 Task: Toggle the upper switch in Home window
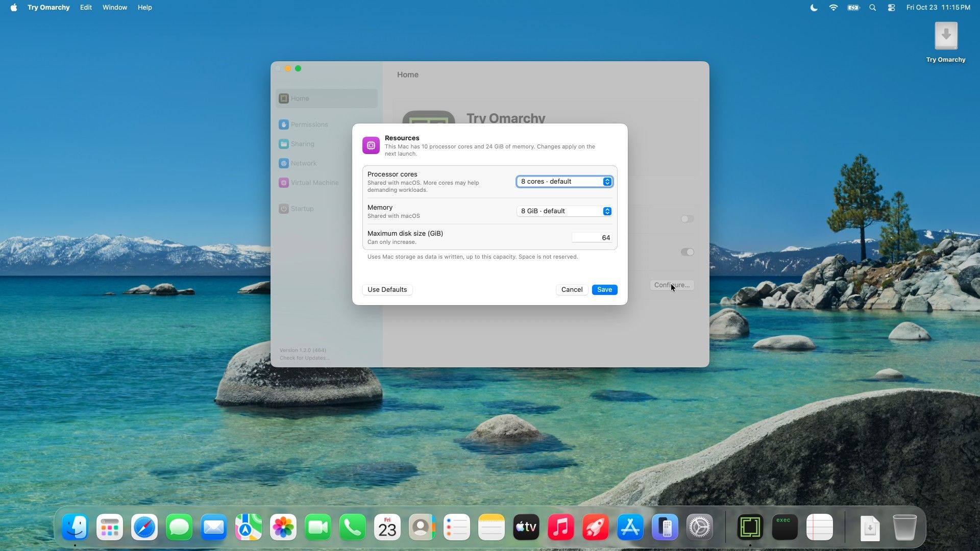click(687, 219)
